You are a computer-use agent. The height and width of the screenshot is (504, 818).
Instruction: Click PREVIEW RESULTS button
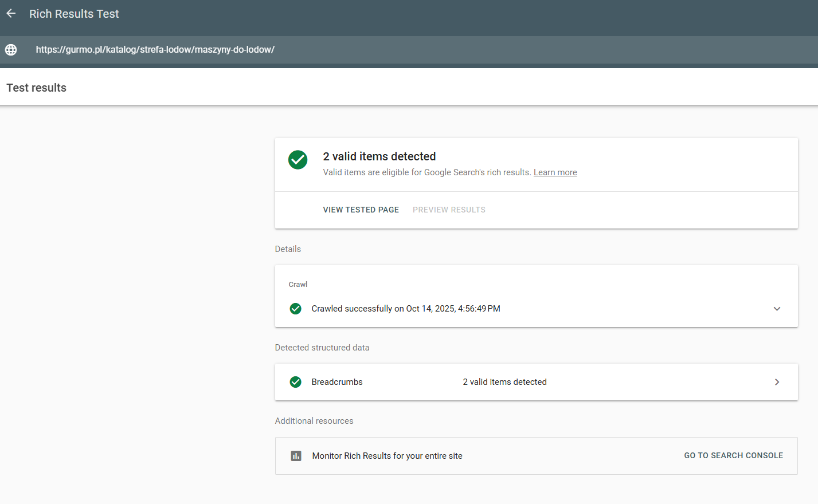pos(449,210)
